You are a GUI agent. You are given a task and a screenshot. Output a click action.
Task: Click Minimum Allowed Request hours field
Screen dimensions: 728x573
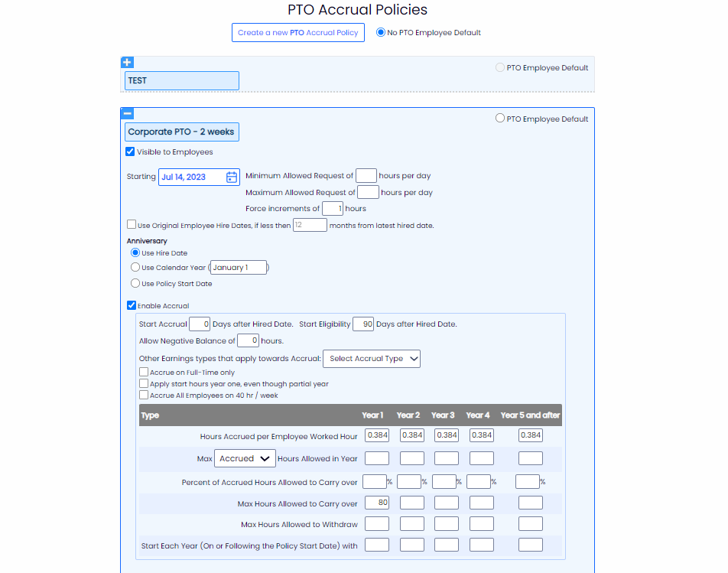pyautogui.click(x=366, y=175)
